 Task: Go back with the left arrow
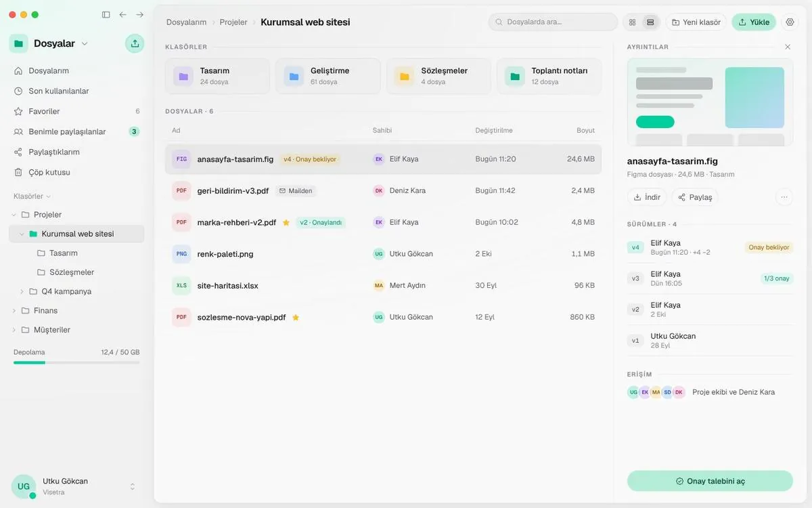tap(122, 14)
